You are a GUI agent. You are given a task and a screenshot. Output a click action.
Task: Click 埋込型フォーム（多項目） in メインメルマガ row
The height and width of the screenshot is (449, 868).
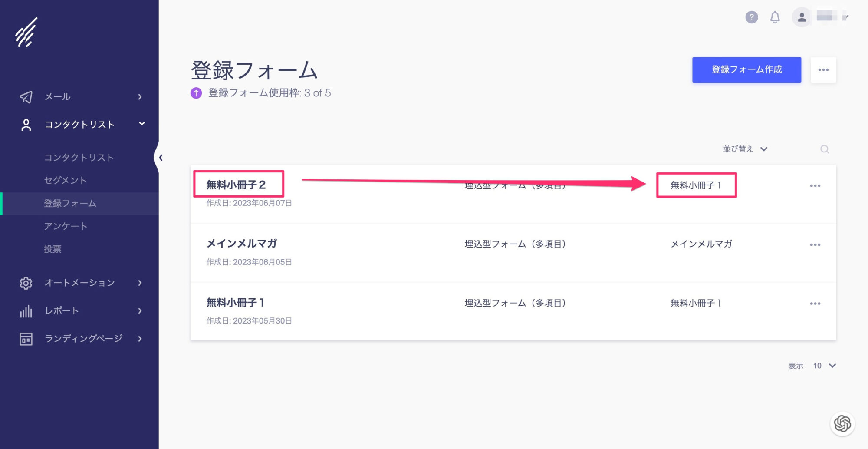515,244
